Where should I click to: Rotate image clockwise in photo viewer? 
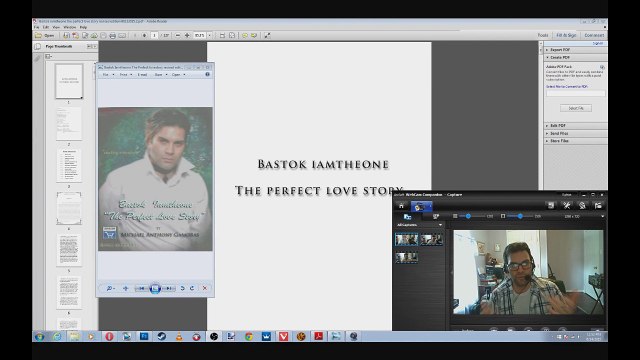[192, 288]
